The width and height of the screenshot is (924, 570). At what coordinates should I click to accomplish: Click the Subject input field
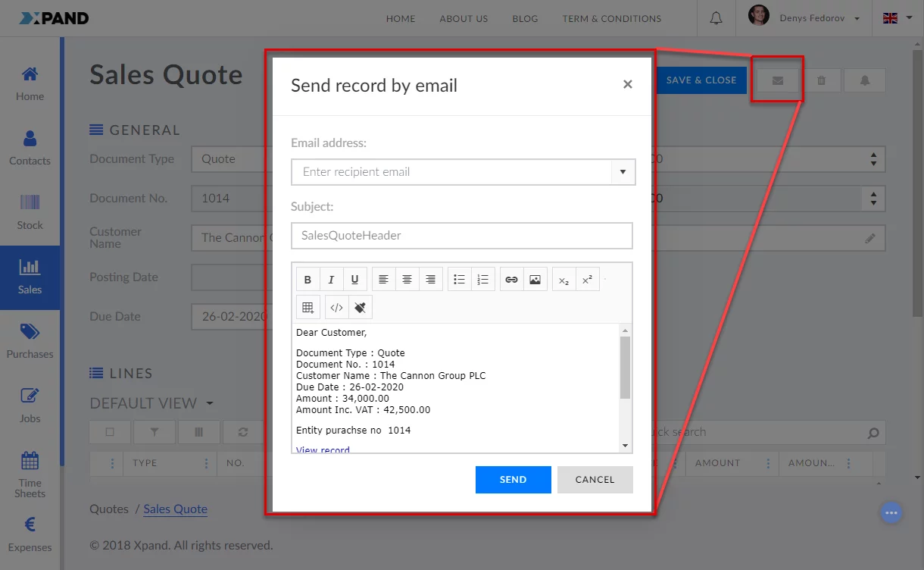pos(461,236)
